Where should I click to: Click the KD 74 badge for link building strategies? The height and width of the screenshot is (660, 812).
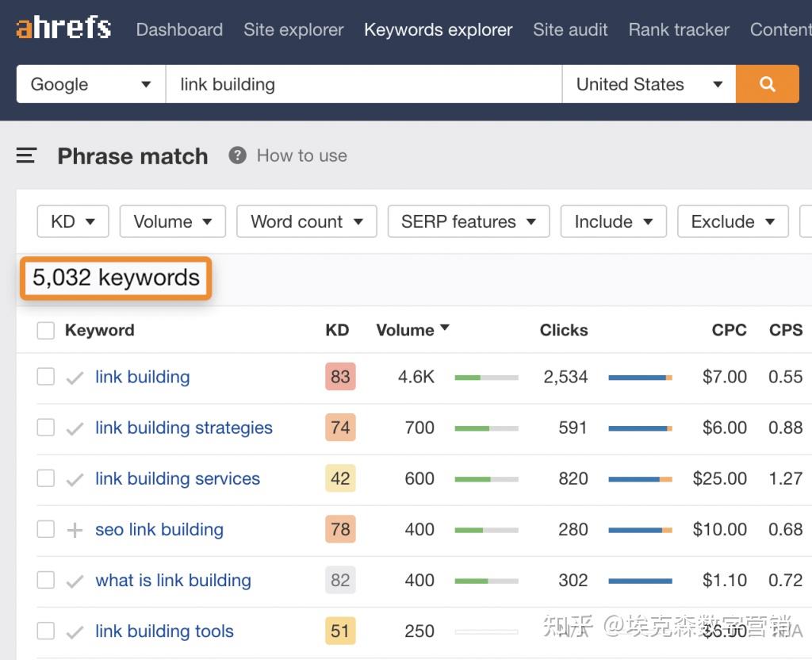(x=340, y=428)
